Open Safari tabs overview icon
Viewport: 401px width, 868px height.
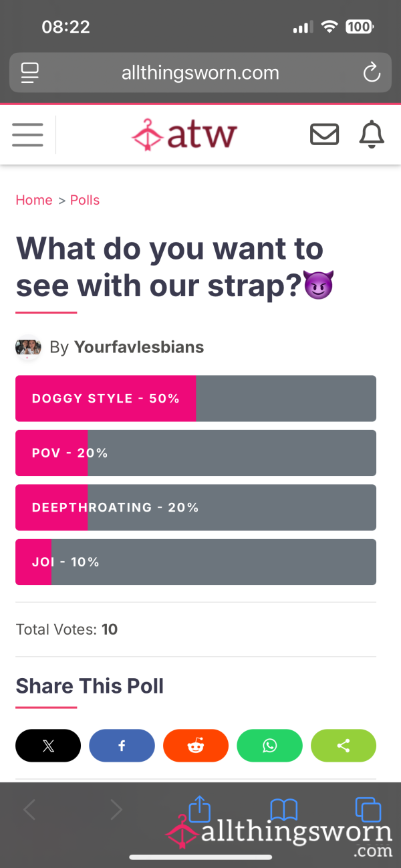[368, 810]
